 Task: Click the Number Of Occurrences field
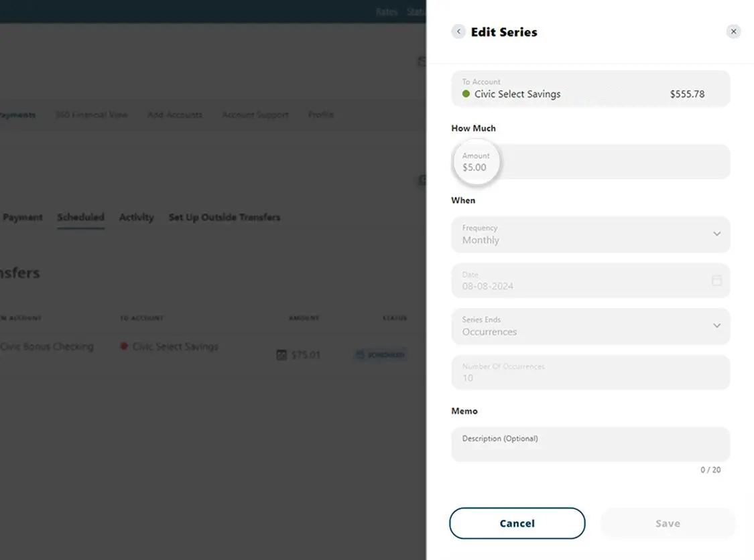tap(590, 372)
